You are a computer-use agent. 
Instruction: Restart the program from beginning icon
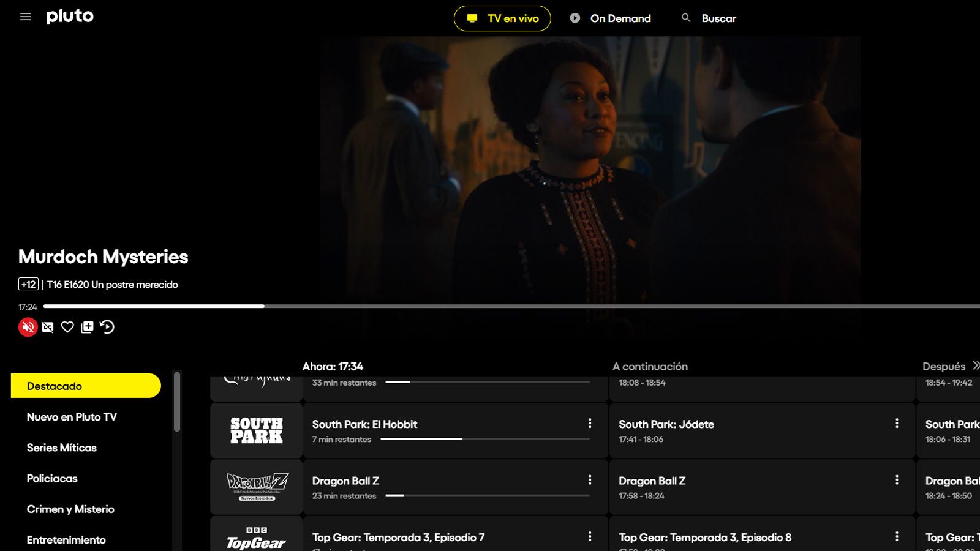click(107, 327)
